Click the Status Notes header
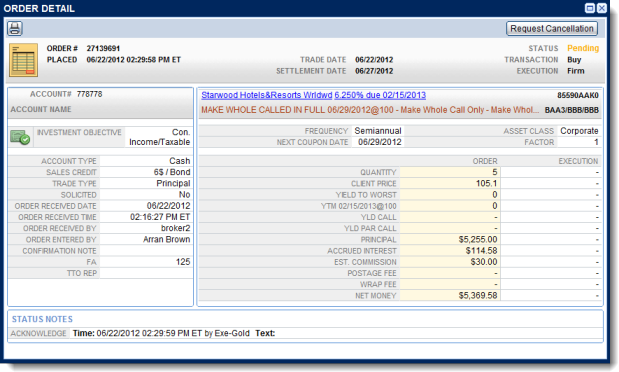The width and height of the screenshot is (619, 372). [x=42, y=319]
